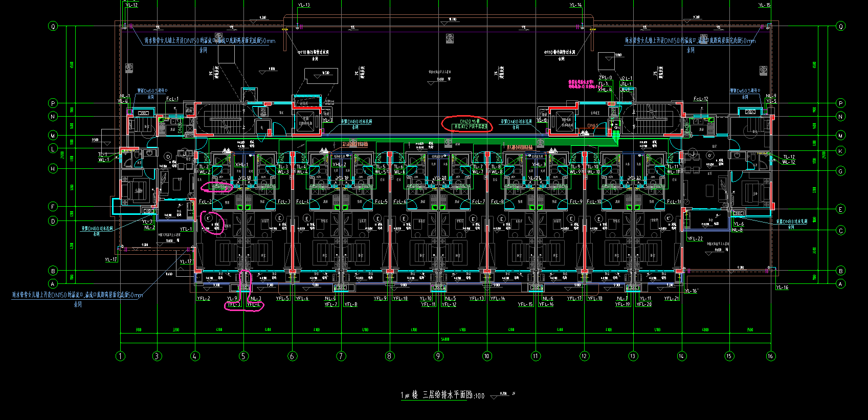Select the YFL-14 riser label
Viewport: 868px width, 420px height.
498,298
